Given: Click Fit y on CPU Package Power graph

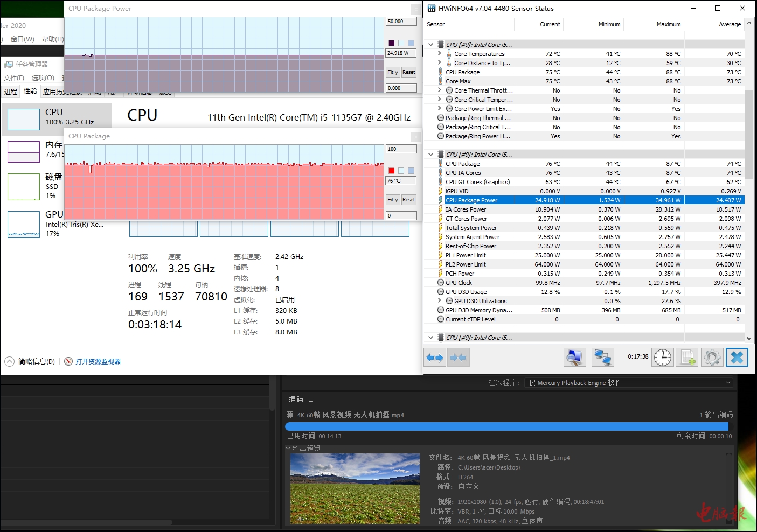Looking at the screenshot, I should click(392, 72).
